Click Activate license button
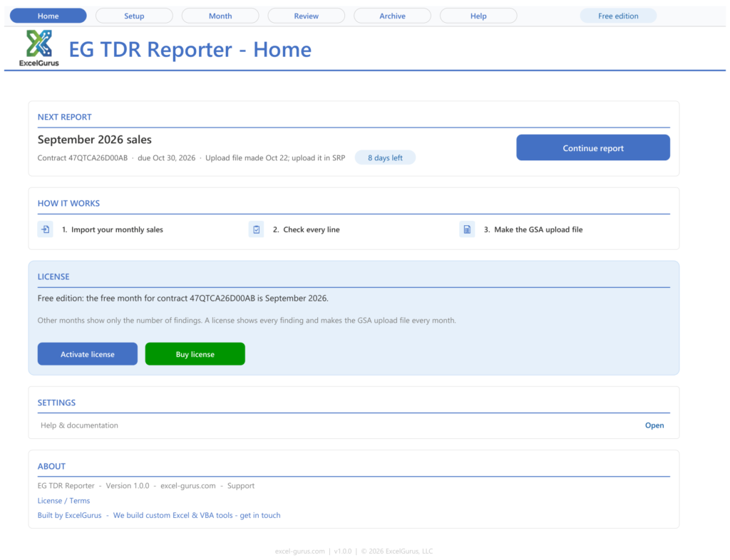This screenshot has height=560, width=730. 88,354
